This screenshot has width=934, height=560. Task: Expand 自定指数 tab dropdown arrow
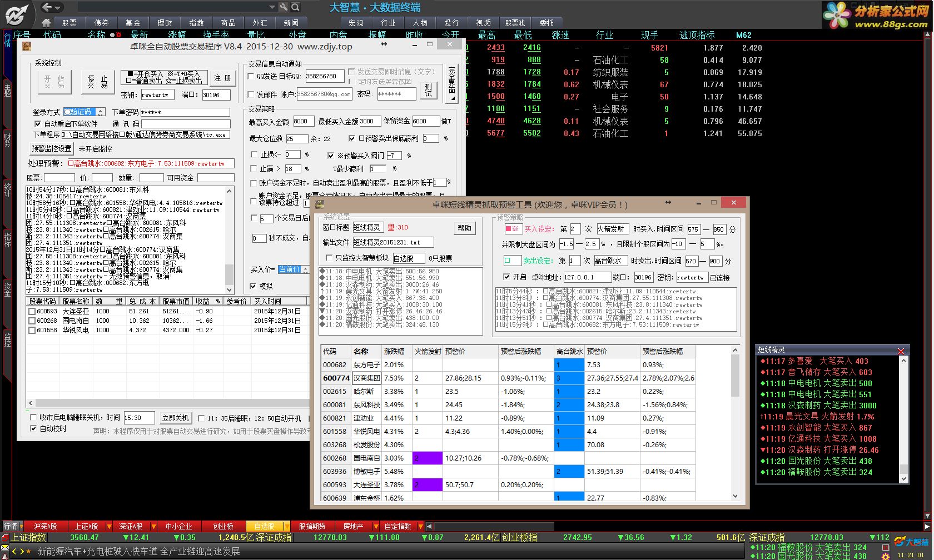[420, 526]
